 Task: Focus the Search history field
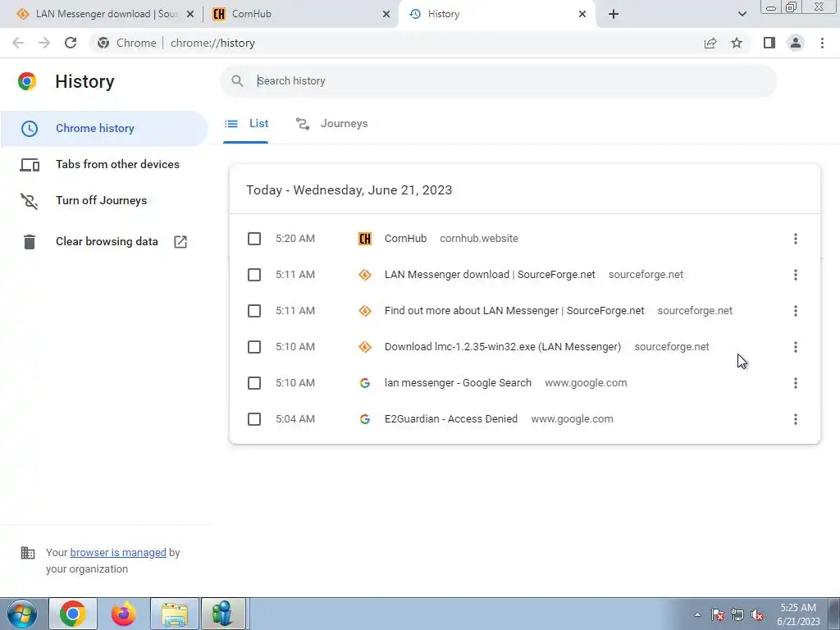[498, 81]
